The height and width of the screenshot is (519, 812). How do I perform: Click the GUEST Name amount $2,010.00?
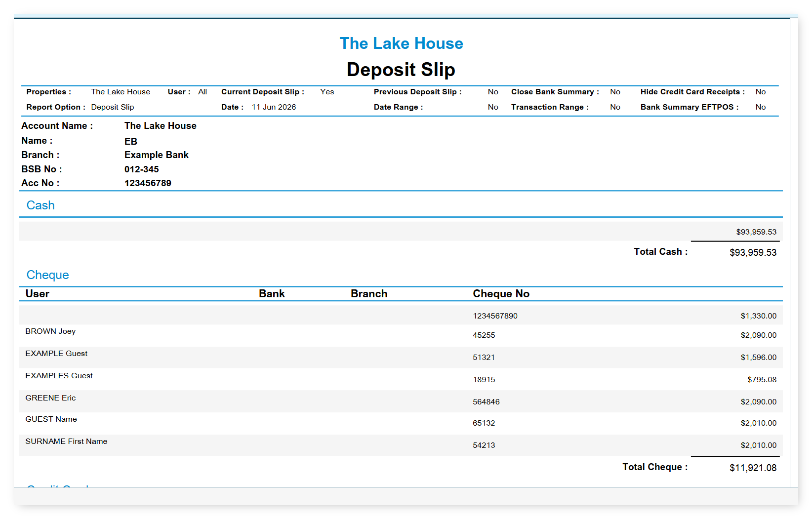(x=758, y=423)
